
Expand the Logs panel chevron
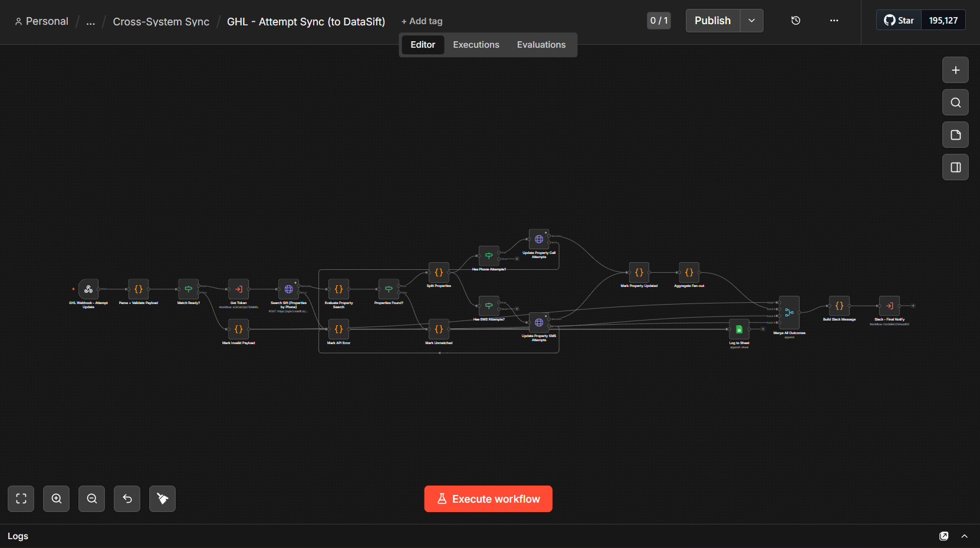(x=965, y=536)
